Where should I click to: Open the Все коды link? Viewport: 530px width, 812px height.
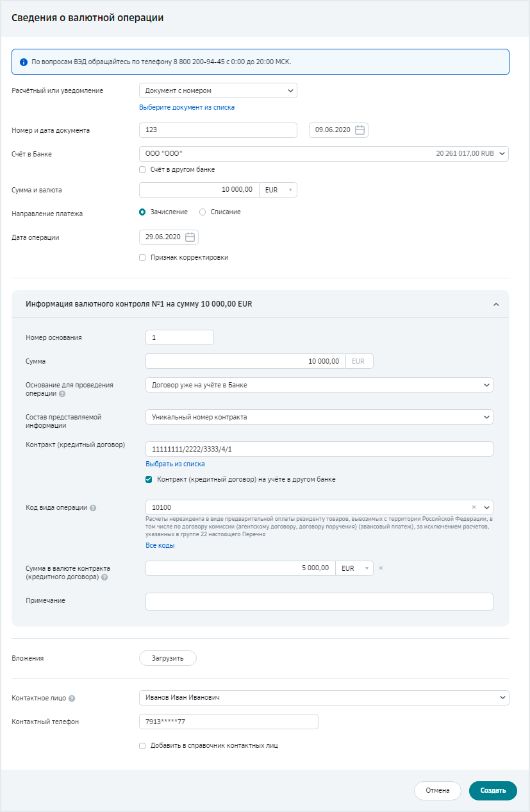160,546
